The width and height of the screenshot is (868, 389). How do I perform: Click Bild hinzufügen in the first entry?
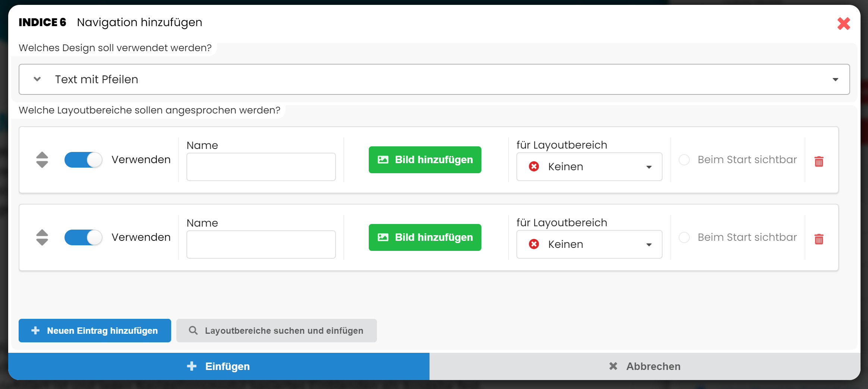tap(425, 160)
